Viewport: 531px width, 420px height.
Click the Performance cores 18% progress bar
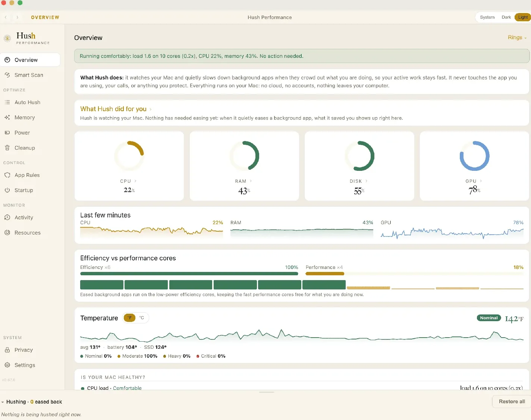414,273
